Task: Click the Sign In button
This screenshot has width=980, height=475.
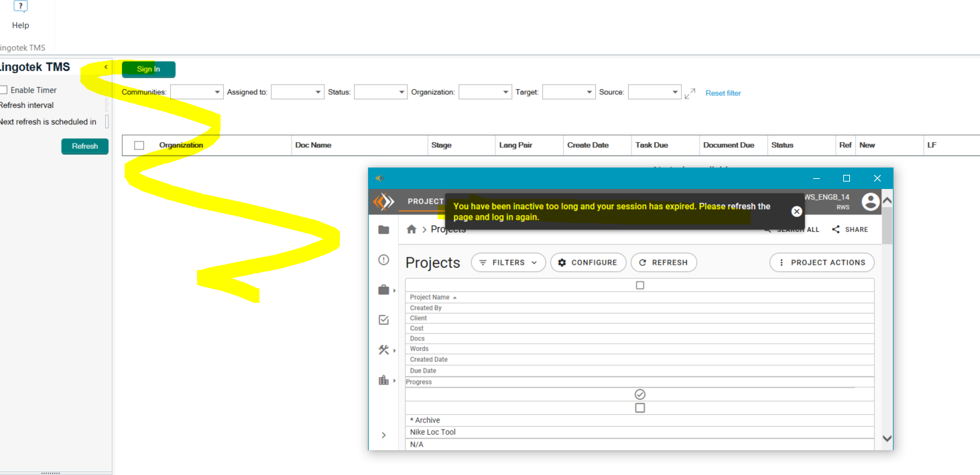Action: point(149,69)
